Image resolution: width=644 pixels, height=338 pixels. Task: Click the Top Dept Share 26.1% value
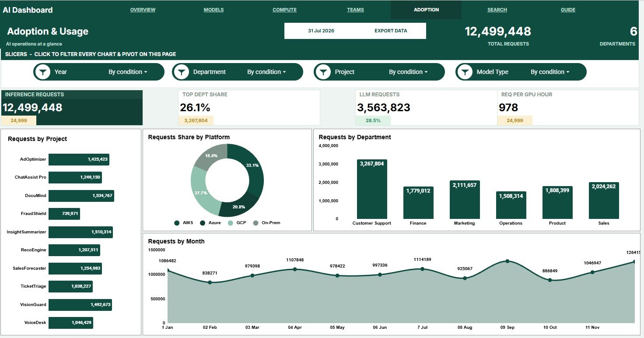195,108
